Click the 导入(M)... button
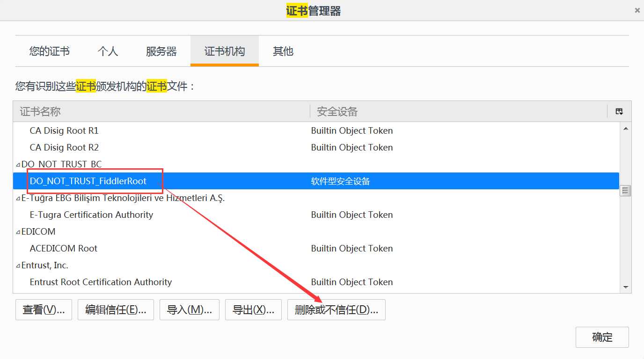The image size is (644, 359). point(190,309)
